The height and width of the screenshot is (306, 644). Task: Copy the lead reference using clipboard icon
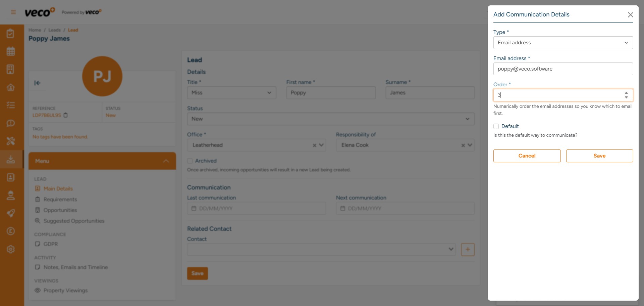[x=66, y=115]
